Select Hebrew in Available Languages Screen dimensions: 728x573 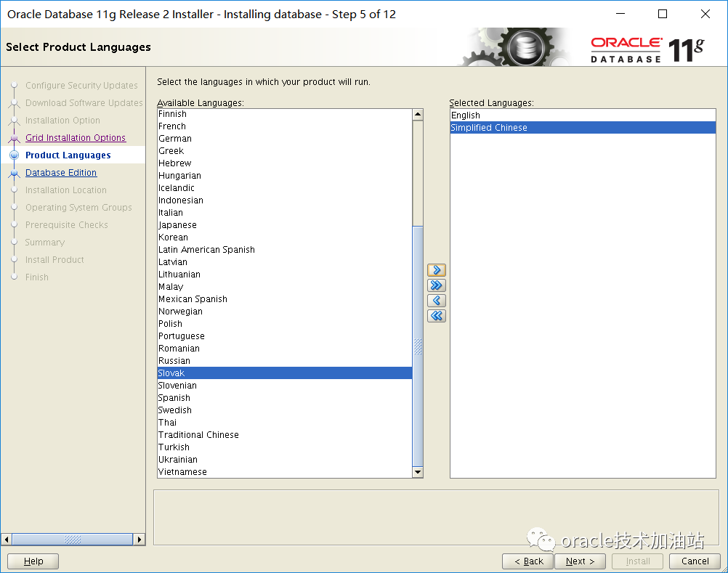pos(285,163)
